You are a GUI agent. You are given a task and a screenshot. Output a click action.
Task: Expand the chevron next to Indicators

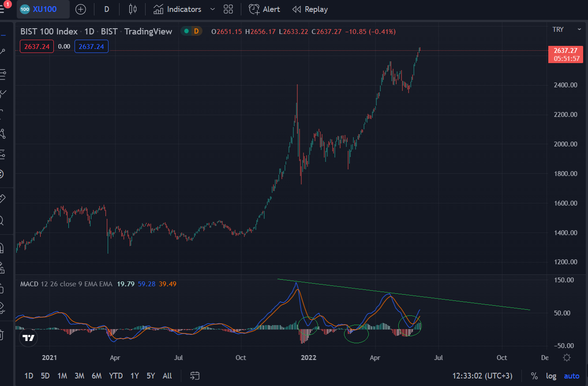click(213, 9)
